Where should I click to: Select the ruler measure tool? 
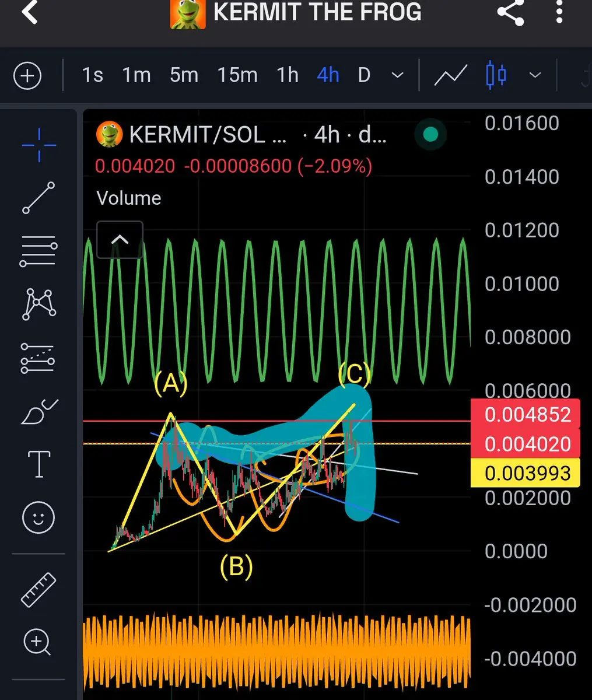coord(38,590)
